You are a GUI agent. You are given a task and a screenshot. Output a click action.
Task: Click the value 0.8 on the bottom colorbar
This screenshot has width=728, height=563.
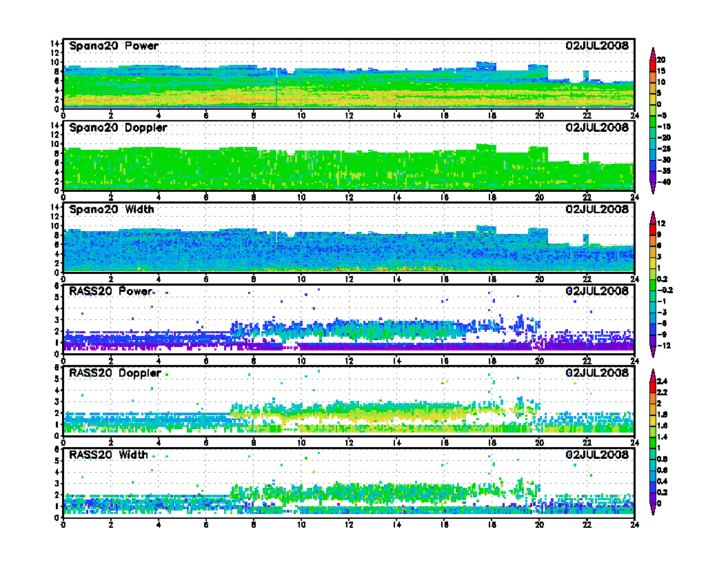tap(663, 460)
